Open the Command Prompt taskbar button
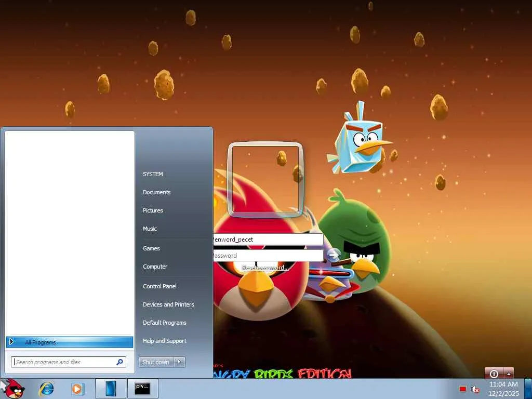Image resolution: width=532 pixels, height=399 pixels. (x=142, y=389)
